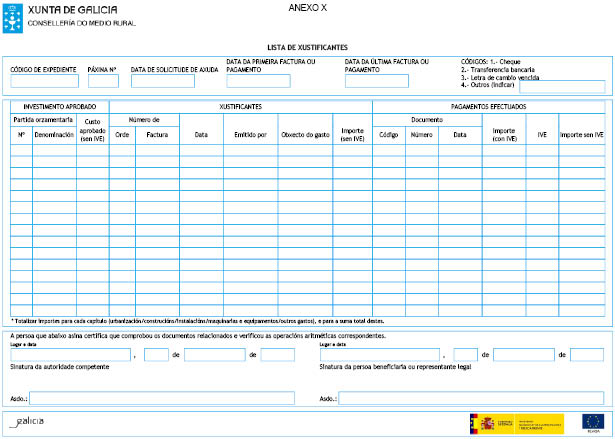This screenshot has width=615, height=439.
Task: Click the Xunta de Galicia shield logo
Action: [x=13, y=18]
